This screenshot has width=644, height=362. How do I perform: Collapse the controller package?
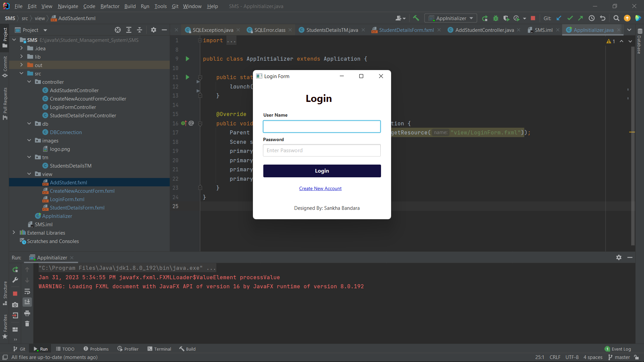(29, 82)
